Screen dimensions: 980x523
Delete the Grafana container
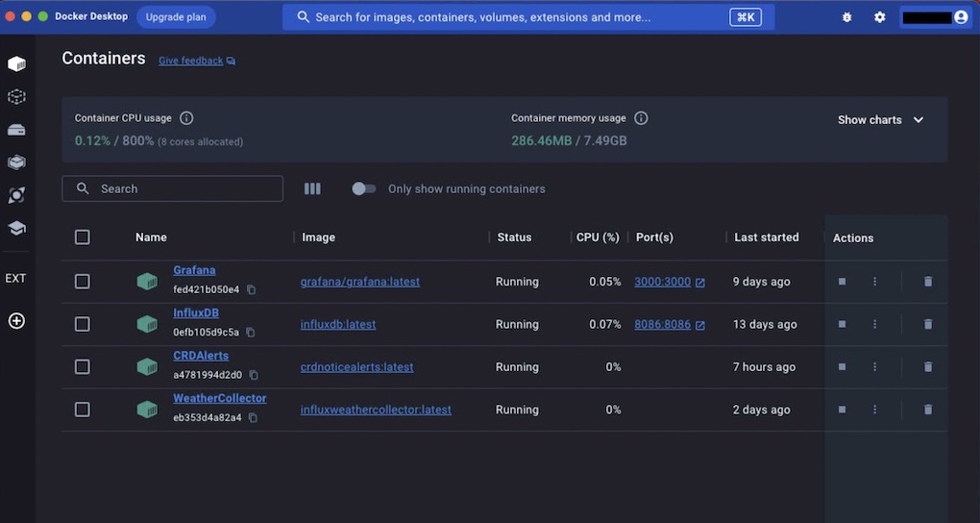point(928,282)
